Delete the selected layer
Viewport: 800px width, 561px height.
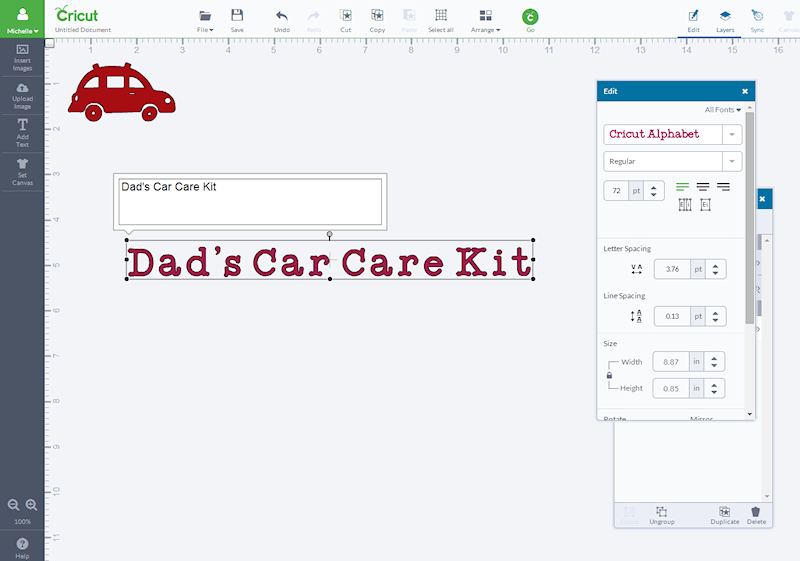(756, 515)
